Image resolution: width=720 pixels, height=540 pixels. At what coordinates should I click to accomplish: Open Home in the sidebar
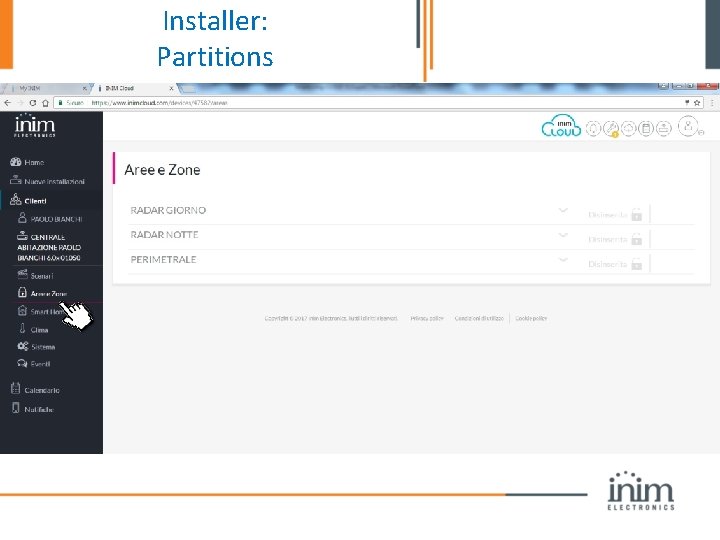27,162
